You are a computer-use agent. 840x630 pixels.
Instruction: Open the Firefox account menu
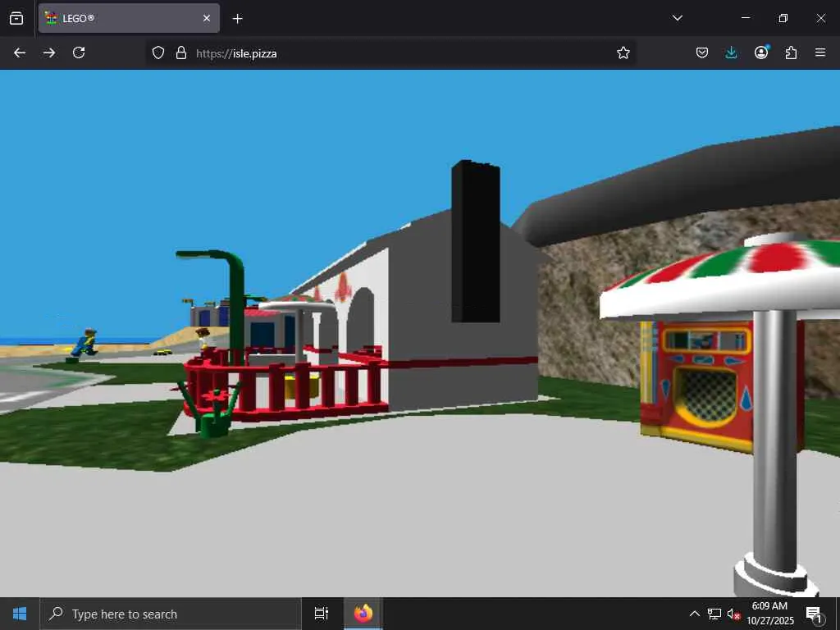761,52
